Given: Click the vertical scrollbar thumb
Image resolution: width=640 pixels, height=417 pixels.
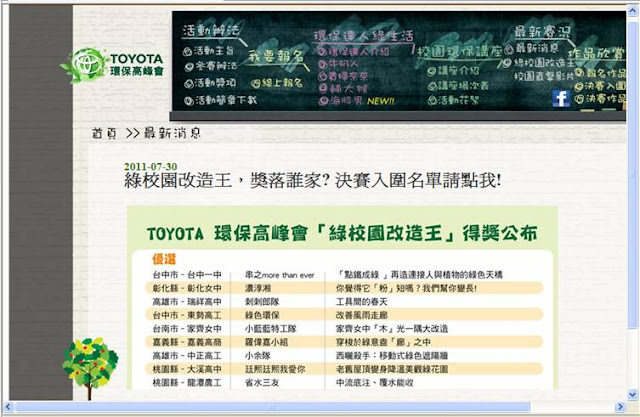Looking at the screenshot, I should (633, 175).
